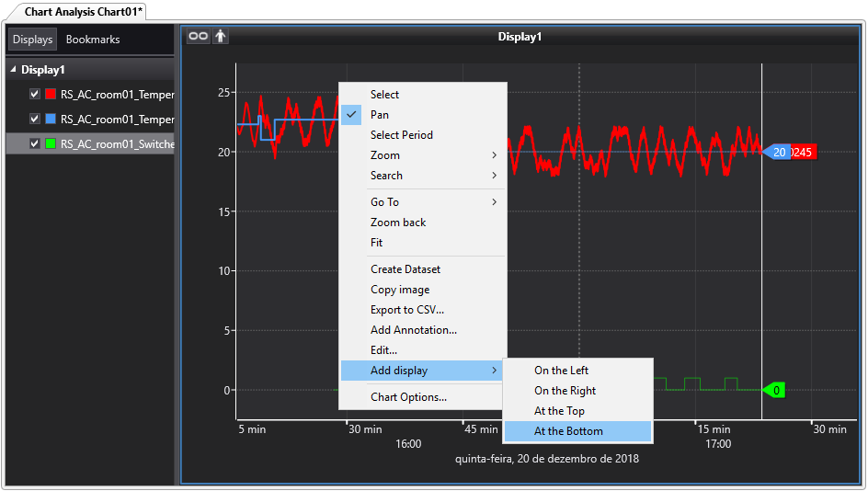Click the blue 20 value marker flag
Image resolution: width=868 pixels, height=491 pixels.
(x=777, y=152)
